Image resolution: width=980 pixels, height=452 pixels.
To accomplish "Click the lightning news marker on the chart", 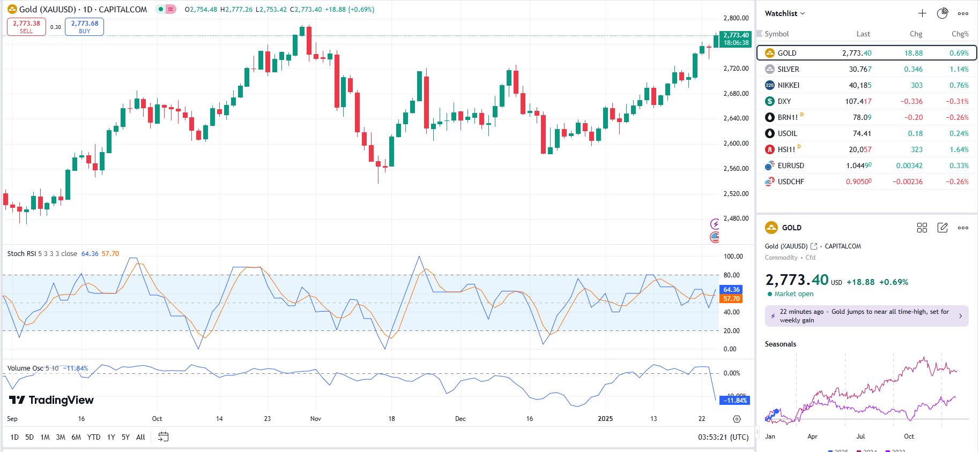I will (x=715, y=224).
